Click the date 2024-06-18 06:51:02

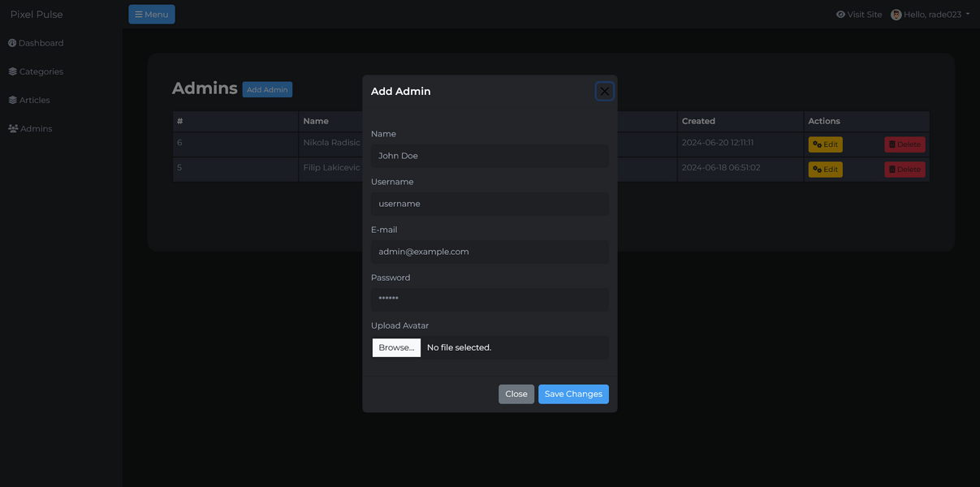point(721,168)
